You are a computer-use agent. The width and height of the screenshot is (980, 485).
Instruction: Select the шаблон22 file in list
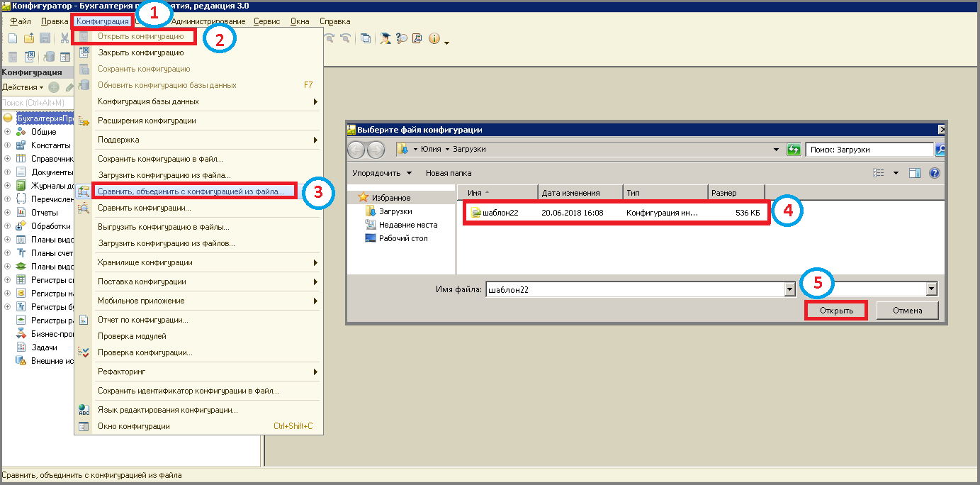pos(500,213)
